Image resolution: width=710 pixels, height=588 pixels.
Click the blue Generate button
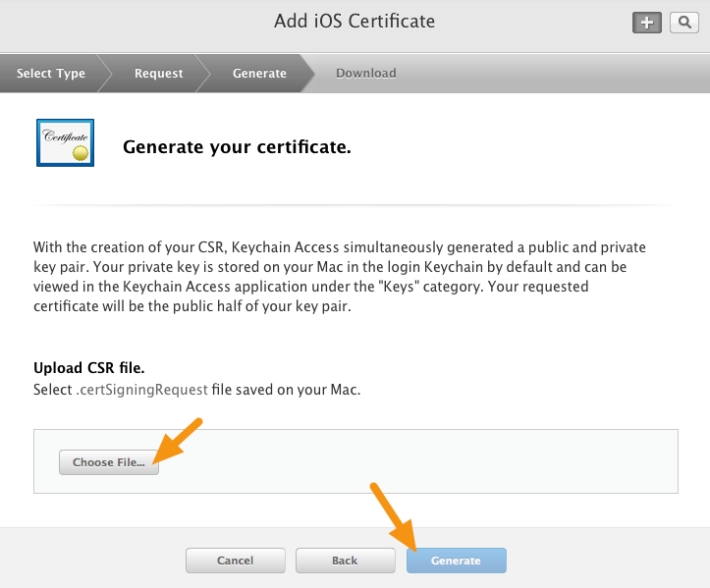(456, 561)
